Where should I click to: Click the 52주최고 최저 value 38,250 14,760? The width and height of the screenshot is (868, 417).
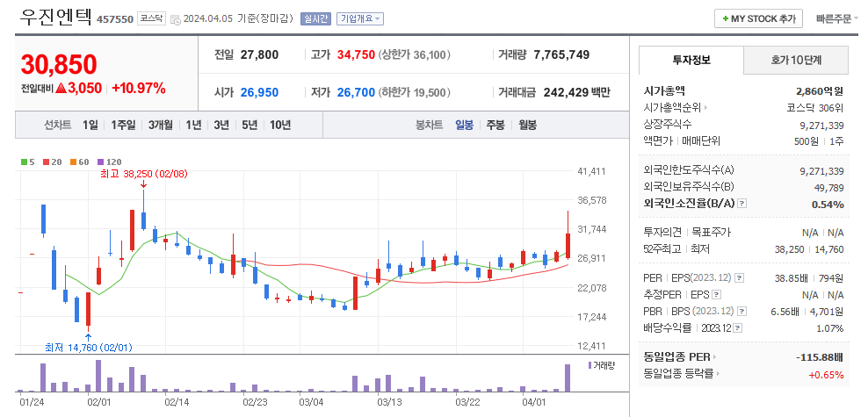point(809,249)
